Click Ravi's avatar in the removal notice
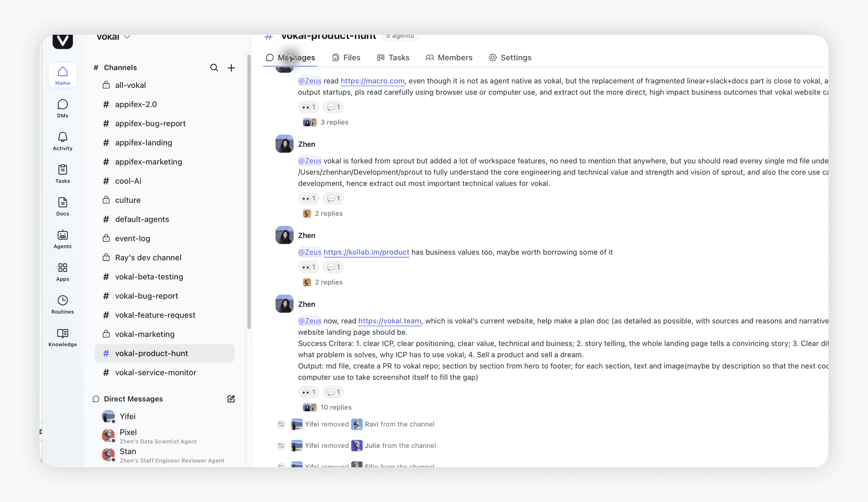868x502 pixels. pyautogui.click(x=357, y=424)
